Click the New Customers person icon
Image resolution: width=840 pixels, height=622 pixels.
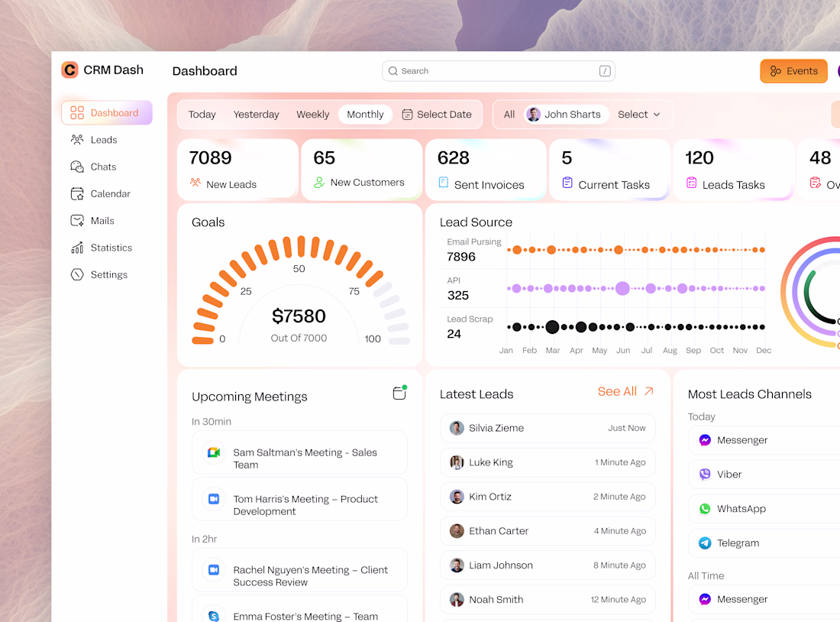(319, 183)
